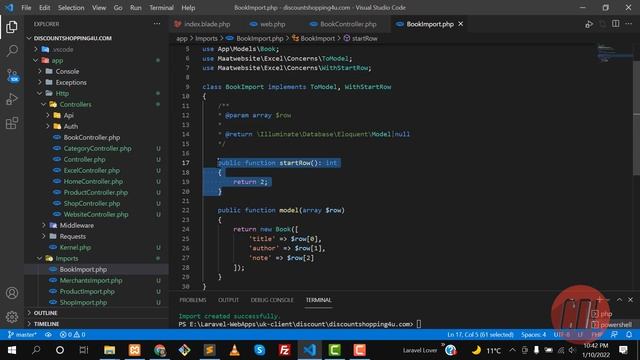Close the terminal panel
The image size is (640, 360).
[631, 300]
